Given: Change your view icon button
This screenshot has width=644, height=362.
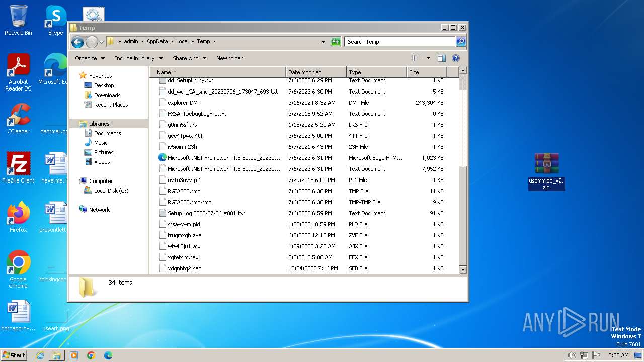Looking at the screenshot, I should point(416,58).
